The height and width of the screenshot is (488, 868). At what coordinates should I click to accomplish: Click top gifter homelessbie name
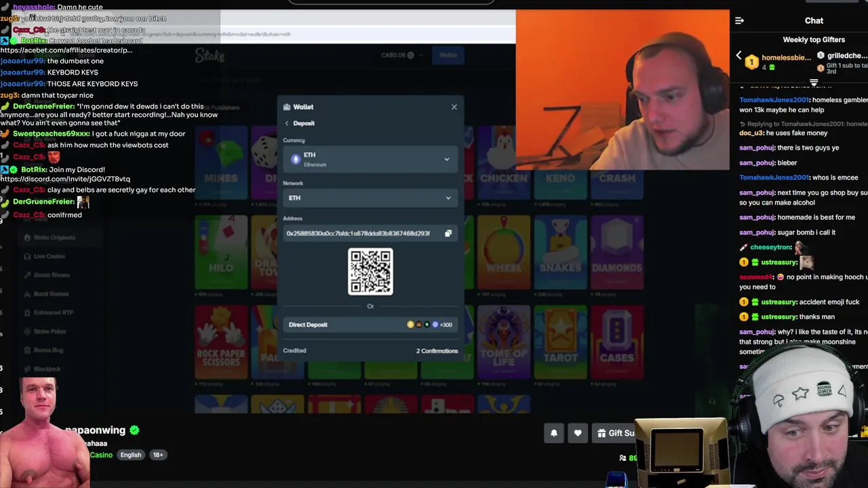coord(786,58)
